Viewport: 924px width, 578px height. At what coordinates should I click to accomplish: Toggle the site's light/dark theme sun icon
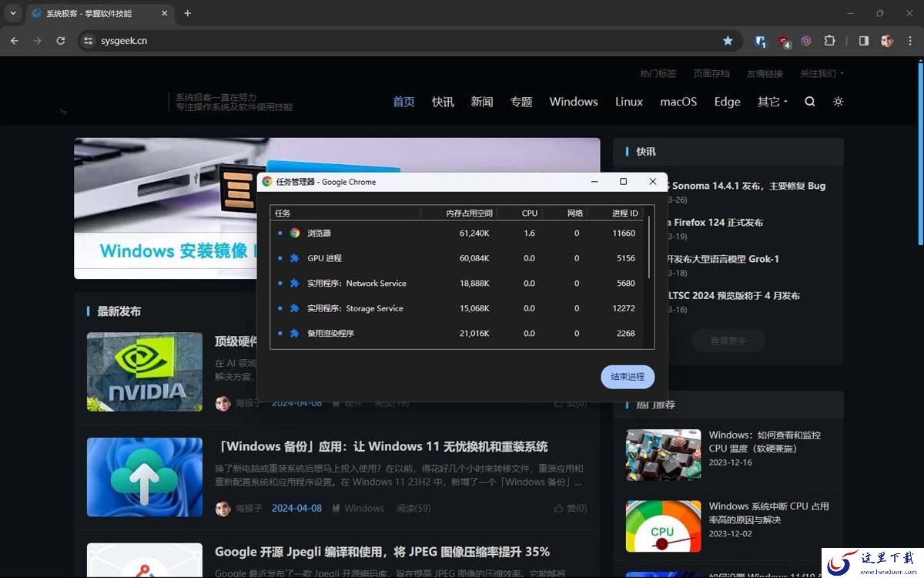839,102
